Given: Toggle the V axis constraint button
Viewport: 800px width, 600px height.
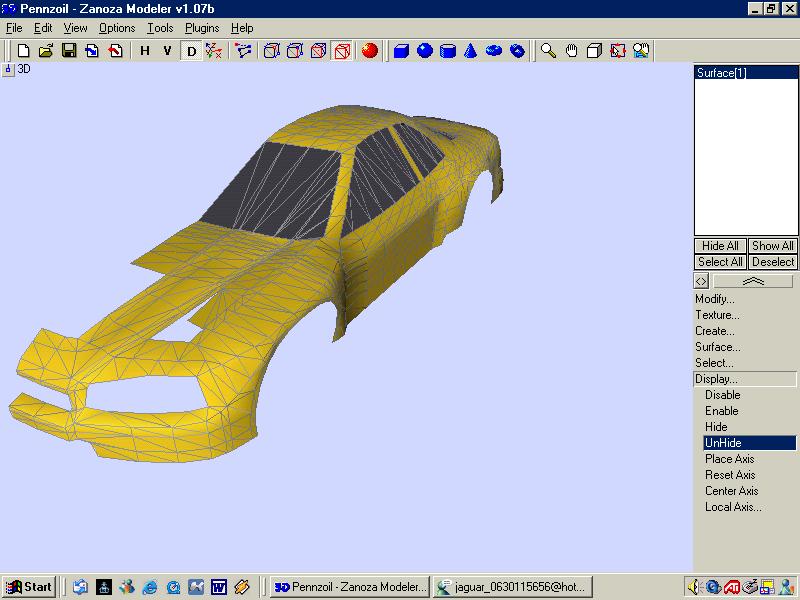Looking at the screenshot, I should tap(167, 50).
